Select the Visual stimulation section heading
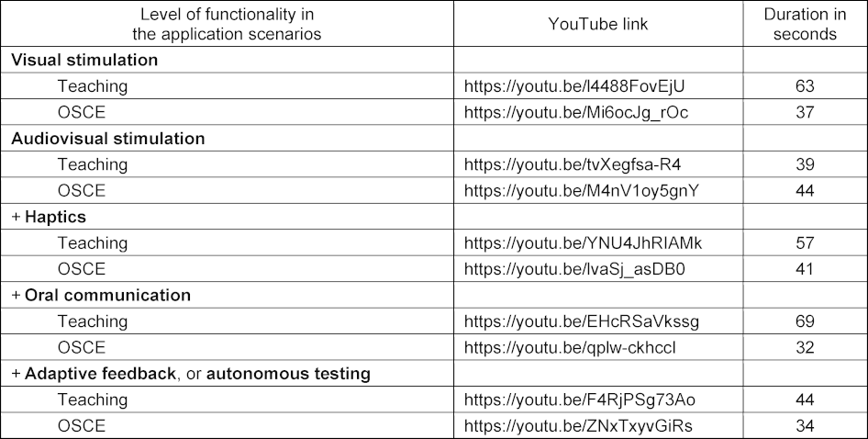Image resolution: width=868 pixels, height=439 pixels. [84, 60]
